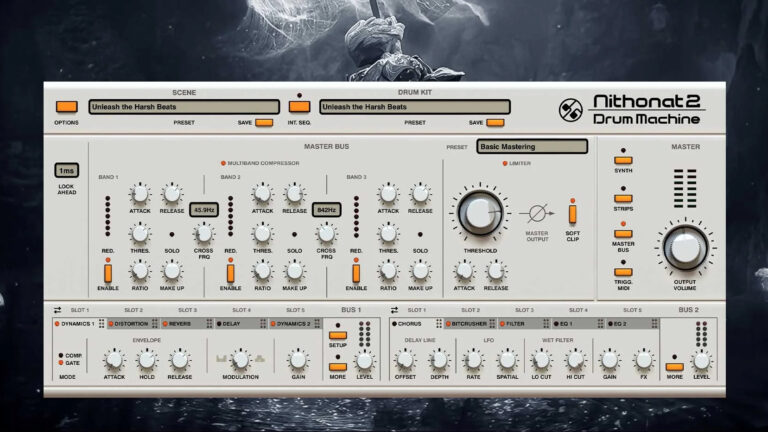Viewport: 768px width, 432px height.
Task: Click the Band 1 Make Up knob
Action: (172, 271)
